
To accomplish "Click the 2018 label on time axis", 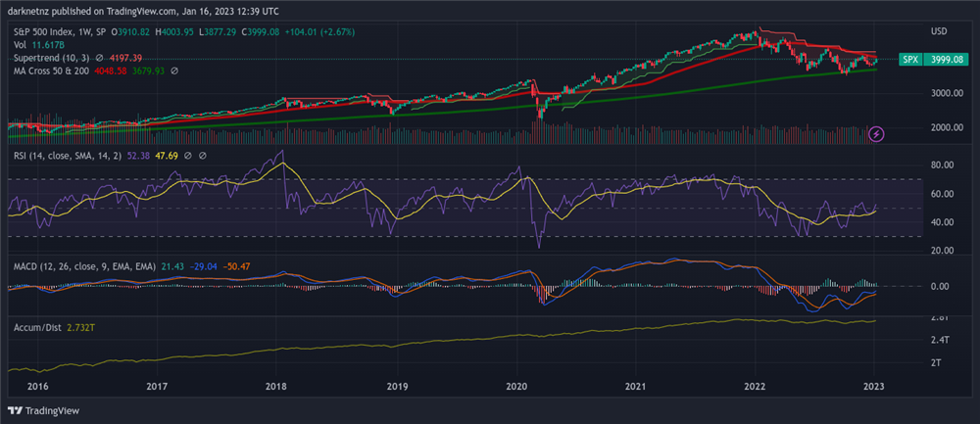I will coord(276,387).
